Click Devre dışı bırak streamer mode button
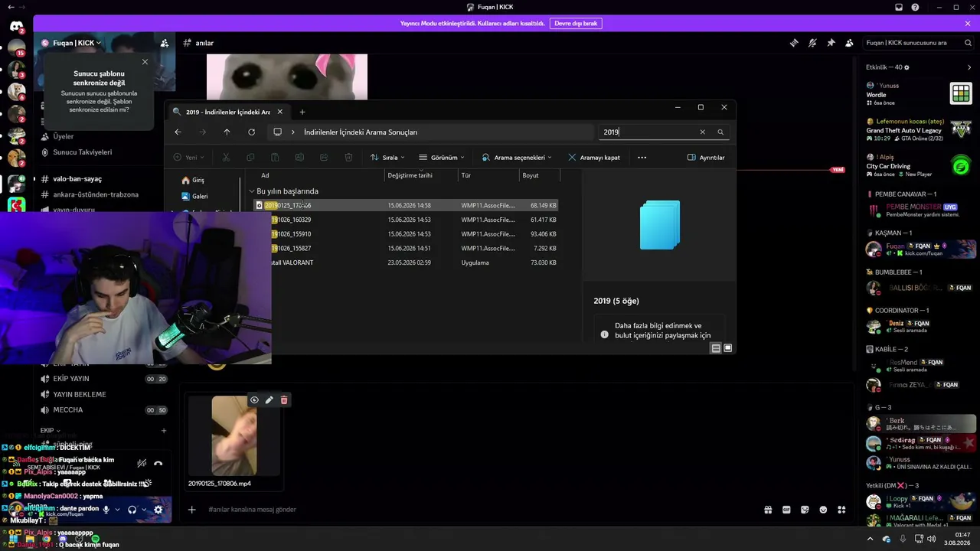The width and height of the screenshot is (980, 551). click(576, 24)
